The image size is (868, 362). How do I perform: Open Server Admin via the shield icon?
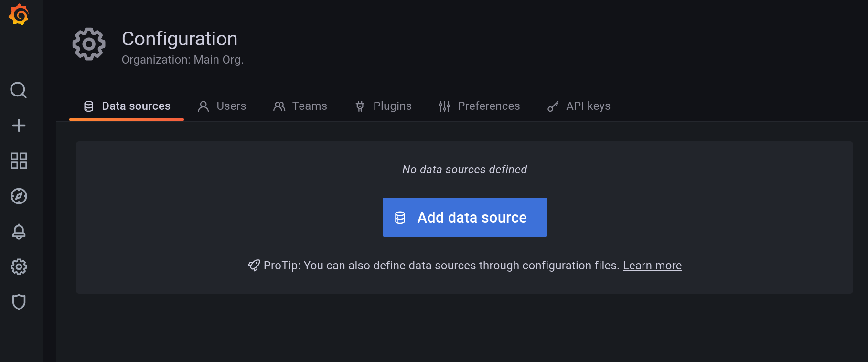(19, 302)
